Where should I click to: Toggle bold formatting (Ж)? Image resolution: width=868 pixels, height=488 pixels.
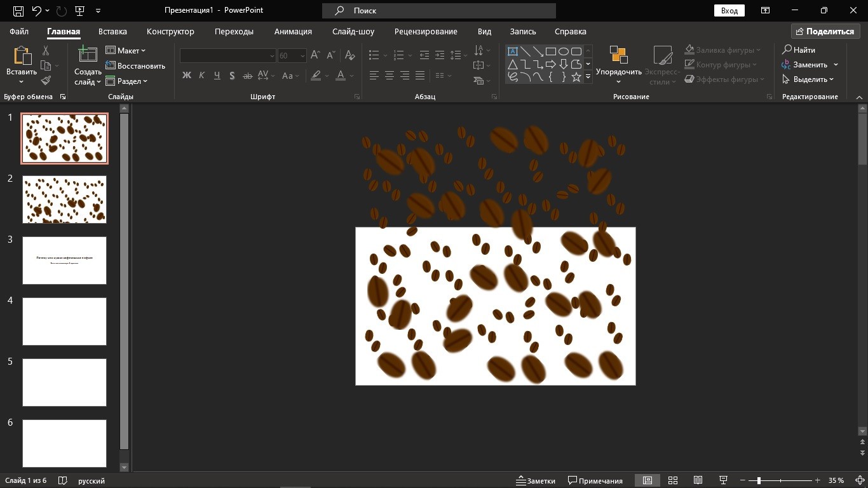pyautogui.click(x=186, y=76)
